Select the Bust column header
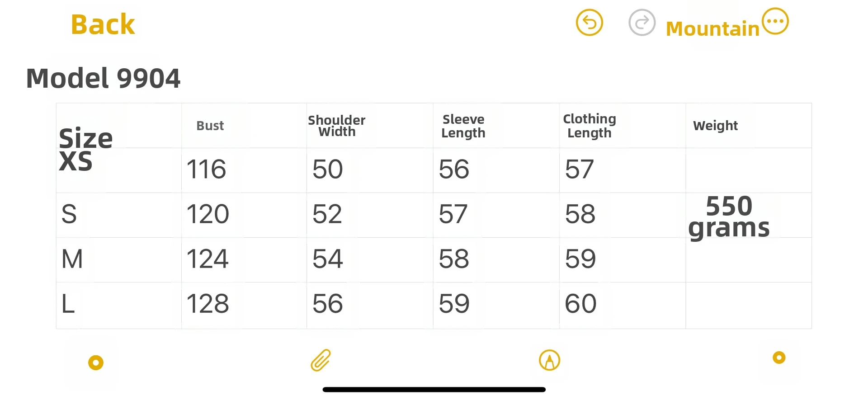The image size is (868, 400). (210, 126)
